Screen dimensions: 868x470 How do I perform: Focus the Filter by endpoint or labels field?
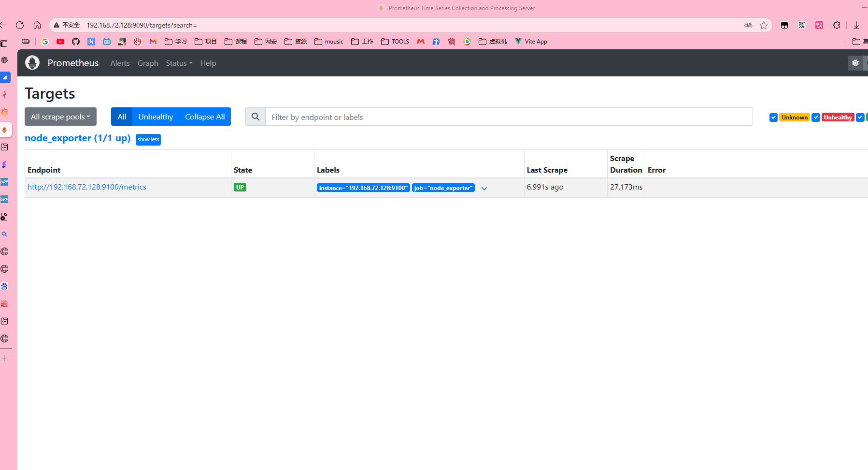pyautogui.click(x=509, y=117)
